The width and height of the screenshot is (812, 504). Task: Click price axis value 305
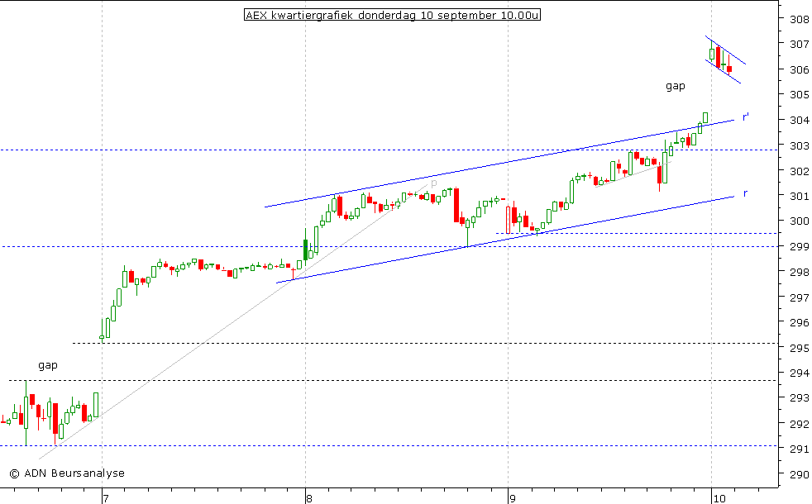[x=800, y=95]
